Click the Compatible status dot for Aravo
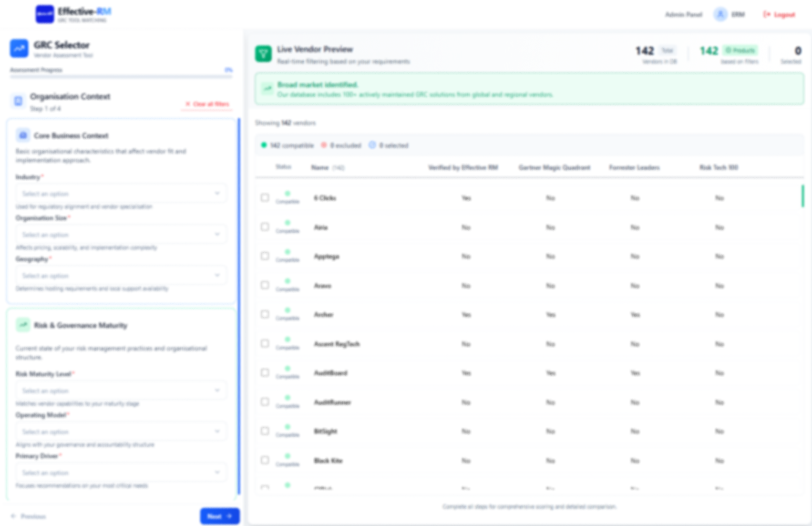The height and width of the screenshot is (526, 812). click(x=287, y=281)
